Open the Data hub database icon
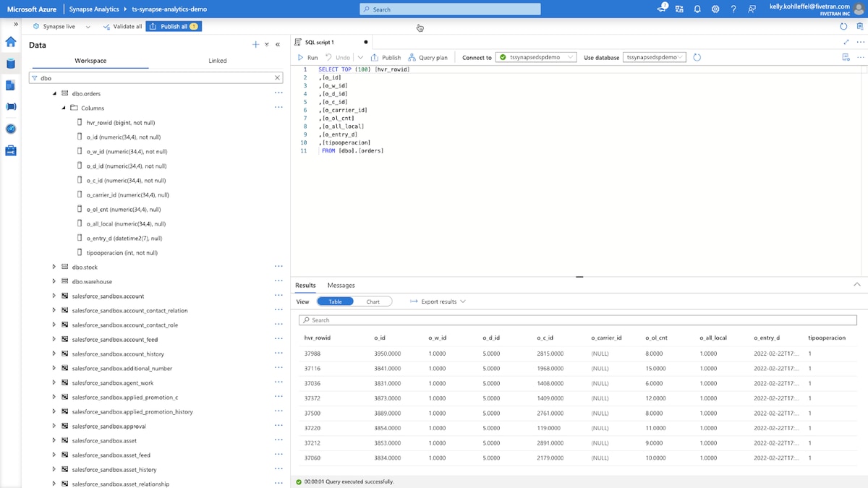This screenshot has height=488, width=868. pyautogui.click(x=11, y=64)
